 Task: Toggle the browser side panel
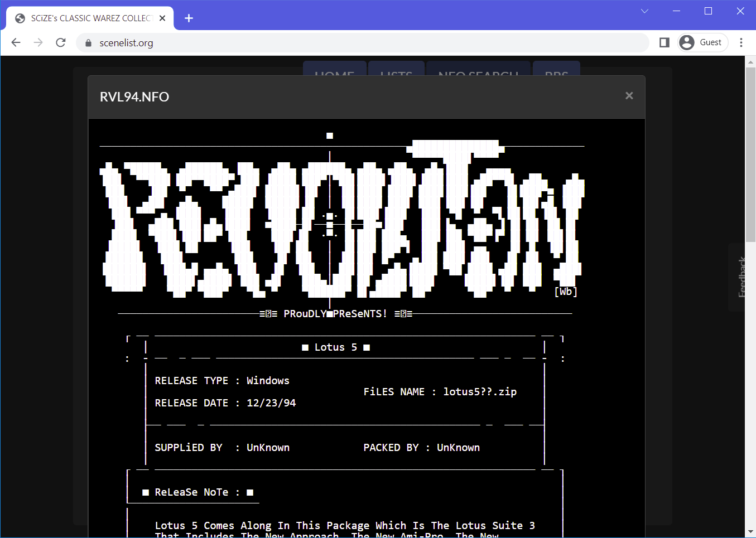coord(664,42)
